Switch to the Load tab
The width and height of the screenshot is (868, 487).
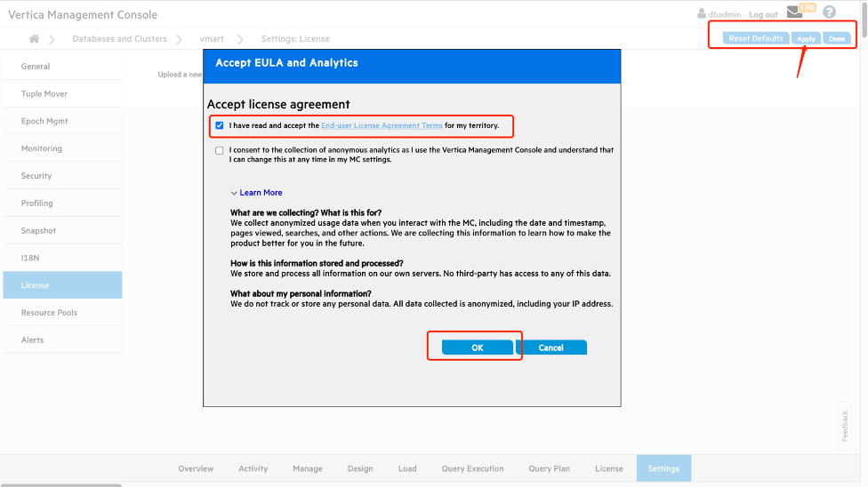click(407, 468)
